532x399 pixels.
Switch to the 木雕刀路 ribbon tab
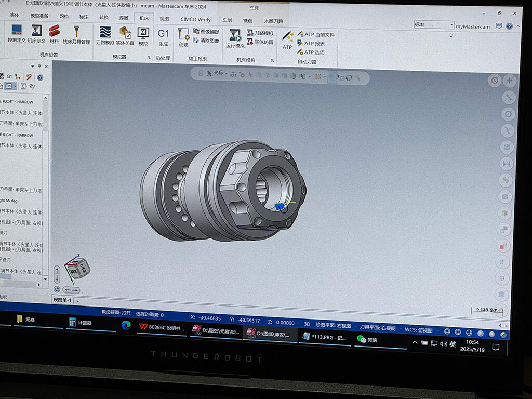pos(273,21)
